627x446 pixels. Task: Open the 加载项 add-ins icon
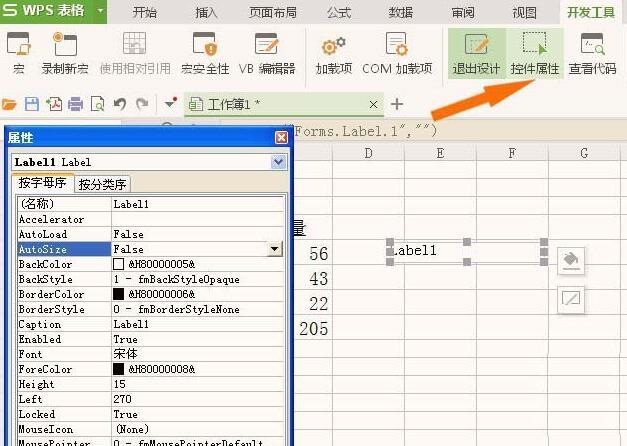333,53
